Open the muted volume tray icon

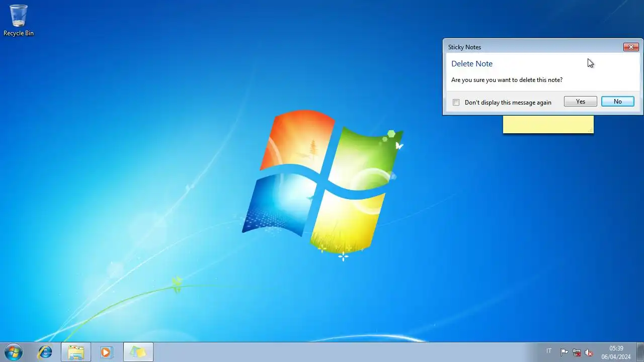(589, 352)
